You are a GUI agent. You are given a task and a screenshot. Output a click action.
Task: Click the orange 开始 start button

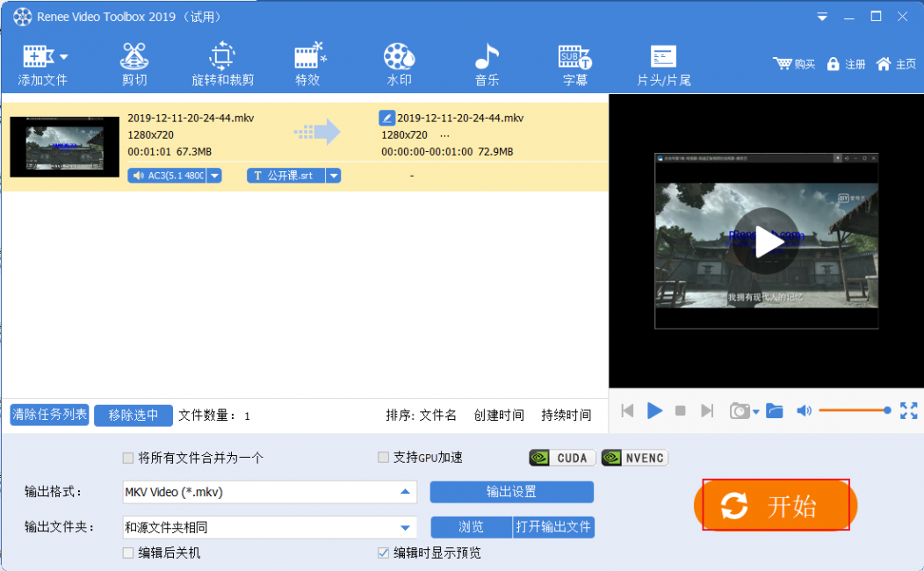coord(776,505)
